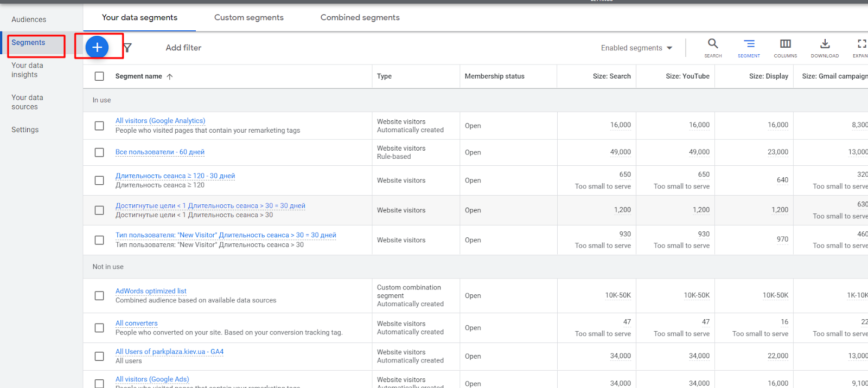Open the Columns icon in toolbar
The image size is (868, 388).
point(785,44)
